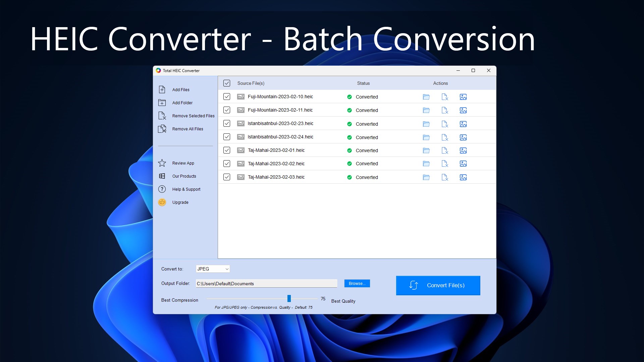Viewport: 644px width, 362px height.
Task: Click the Remove All Files icon
Action: [162, 129]
